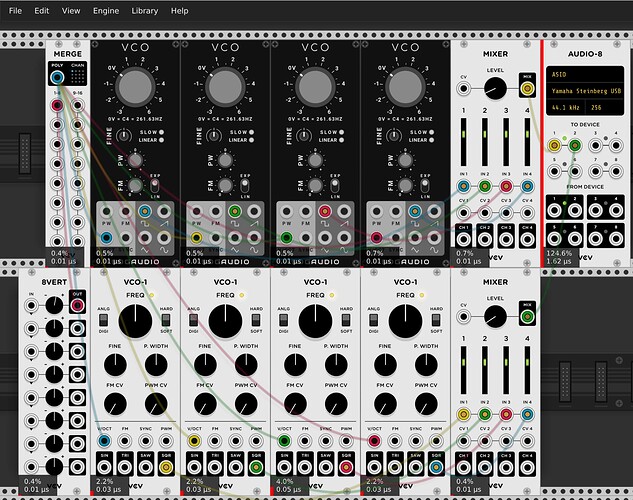Click the MERGE module's first 9-16 input port
Image resolution: width=633 pixels, height=500 pixels.
(77, 105)
